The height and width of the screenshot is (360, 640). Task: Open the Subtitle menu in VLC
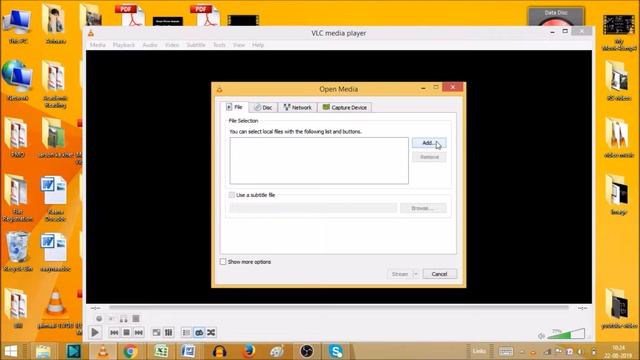[x=196, y=45]
